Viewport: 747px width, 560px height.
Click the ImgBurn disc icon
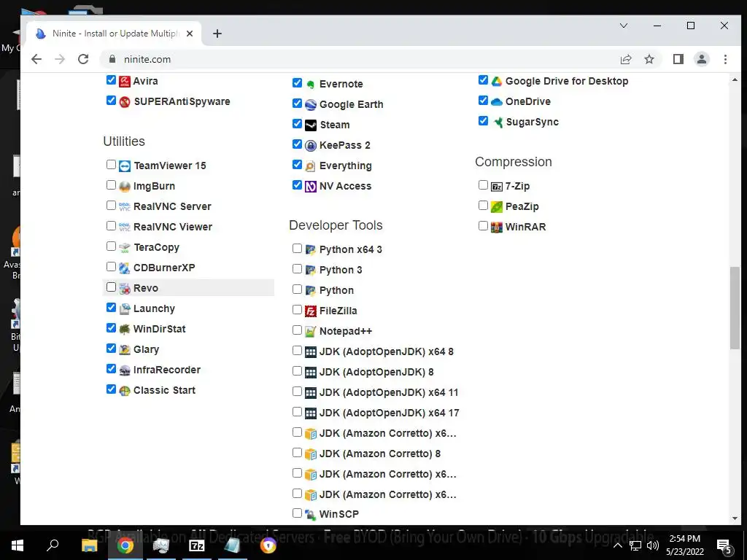[125, 187]
